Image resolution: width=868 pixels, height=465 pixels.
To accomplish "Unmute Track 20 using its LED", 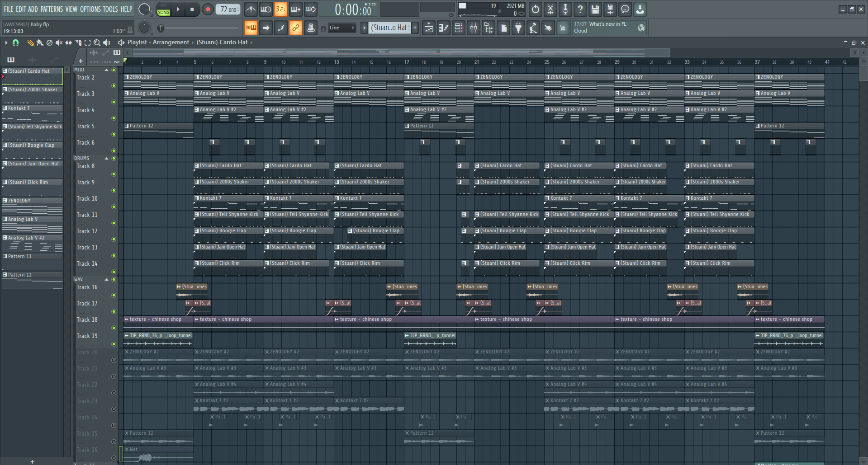I will click(x=114, y=360).
